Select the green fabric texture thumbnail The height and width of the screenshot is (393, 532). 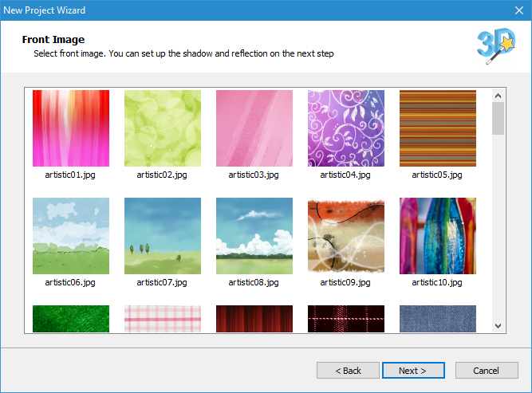(71, 319)
